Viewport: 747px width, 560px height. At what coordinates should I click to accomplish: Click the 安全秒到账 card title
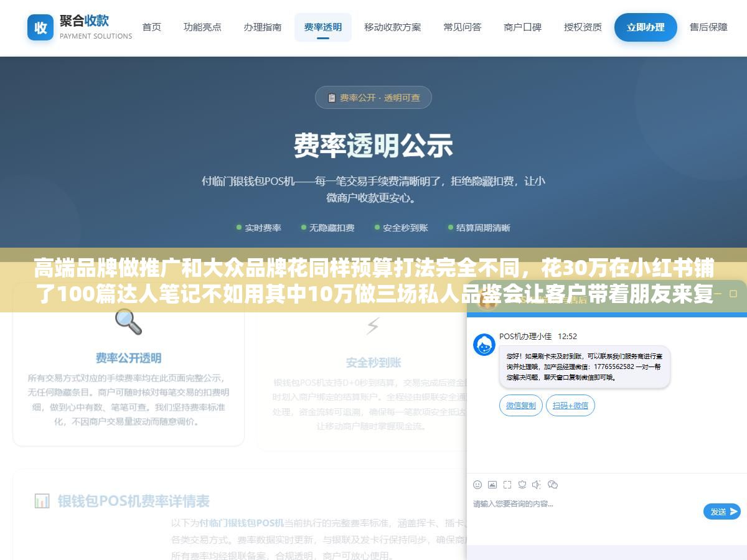pos(374,363)
